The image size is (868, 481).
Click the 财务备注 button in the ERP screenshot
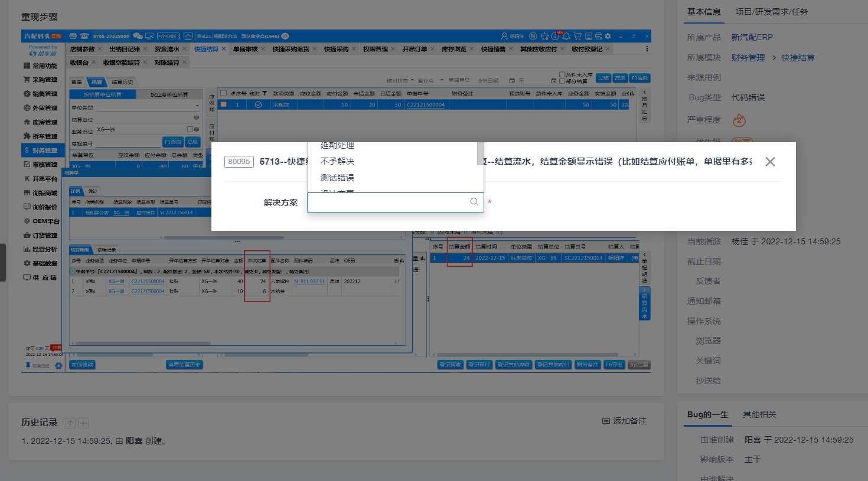pos(587,365)
